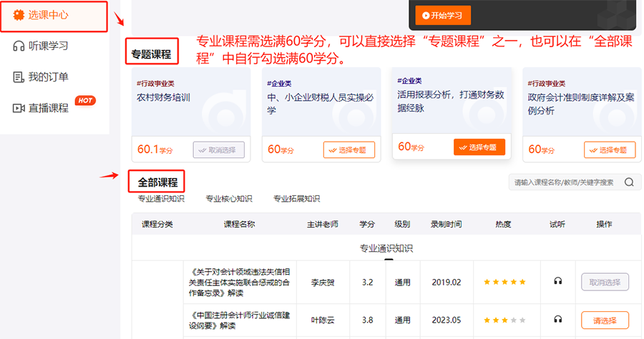Switch to 专业核心知识 tab

(x=228, y=199)
